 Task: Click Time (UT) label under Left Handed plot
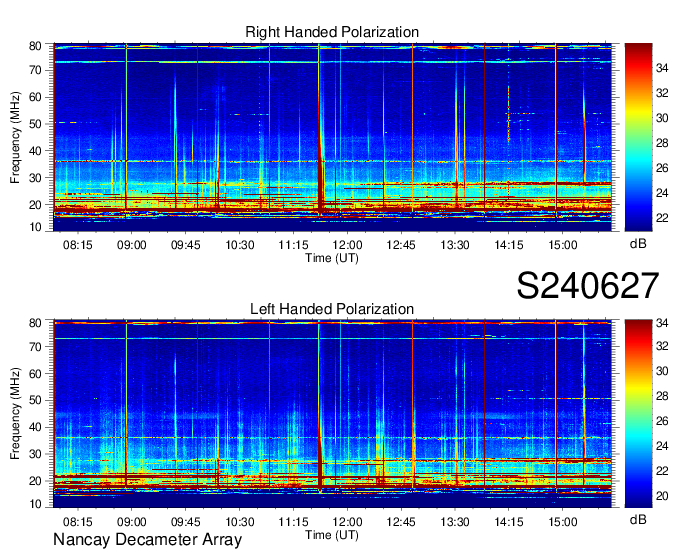click(x=332, y=535)
